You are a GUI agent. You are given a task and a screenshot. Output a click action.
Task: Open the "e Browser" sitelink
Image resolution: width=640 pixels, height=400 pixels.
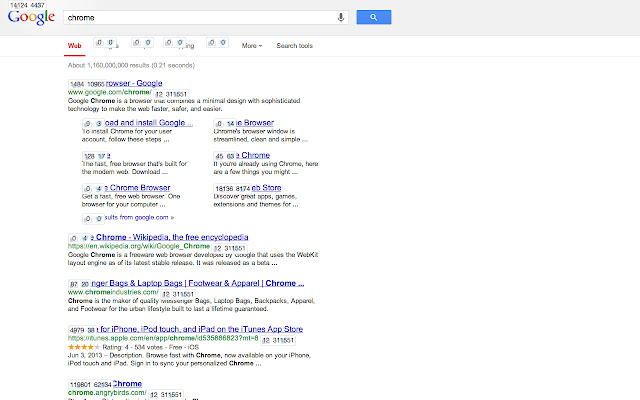pos(255,123)
